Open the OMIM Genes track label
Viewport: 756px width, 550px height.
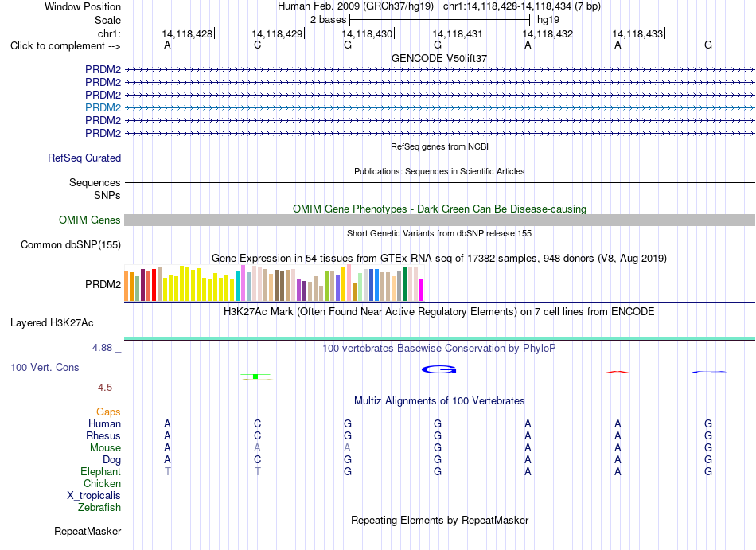(x=90, y=220)
